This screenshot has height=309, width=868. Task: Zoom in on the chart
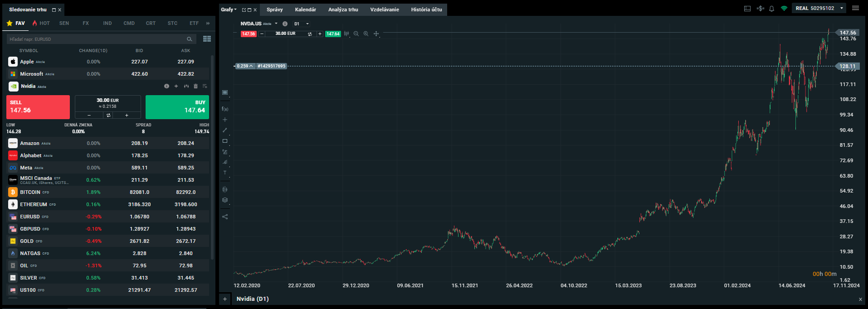point(366,34)
